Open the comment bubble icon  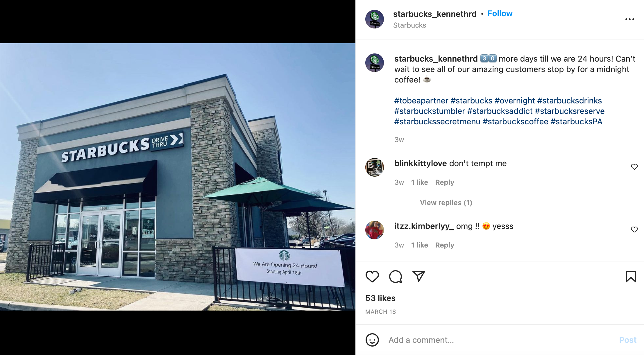tap(396, 276)
